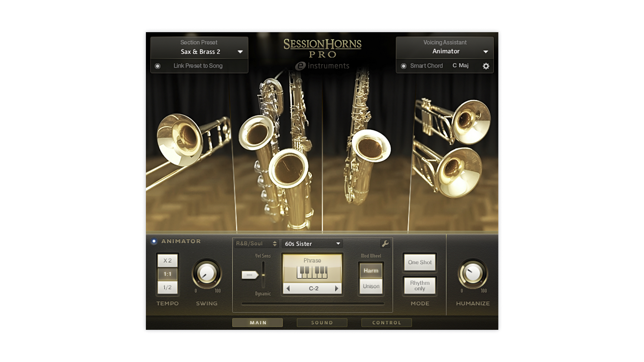Click next phrase key arrow
Screen dimensions: 644x362
point(336,288)
